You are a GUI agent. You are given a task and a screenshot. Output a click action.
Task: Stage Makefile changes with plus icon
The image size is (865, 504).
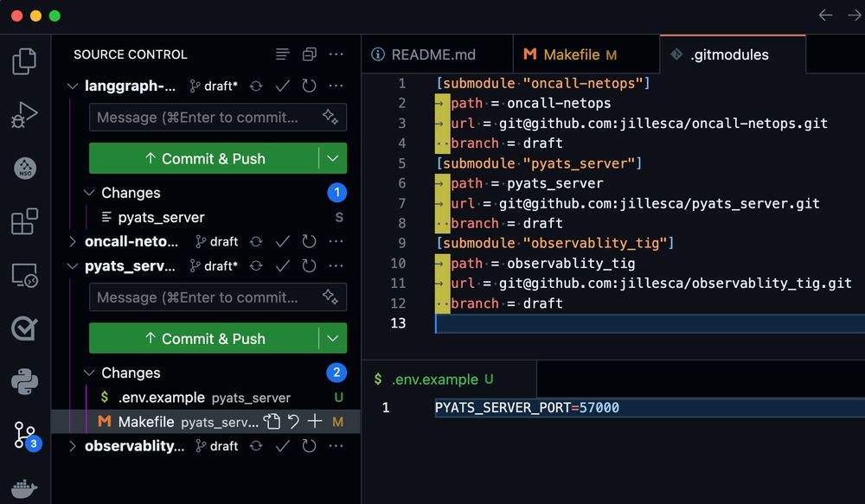(315, 422)
